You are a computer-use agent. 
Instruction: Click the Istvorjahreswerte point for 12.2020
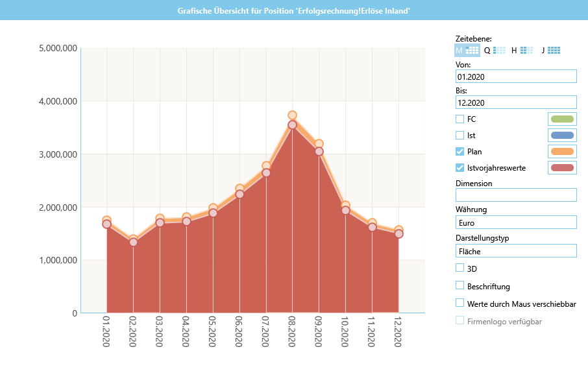[x=398, y=234]
